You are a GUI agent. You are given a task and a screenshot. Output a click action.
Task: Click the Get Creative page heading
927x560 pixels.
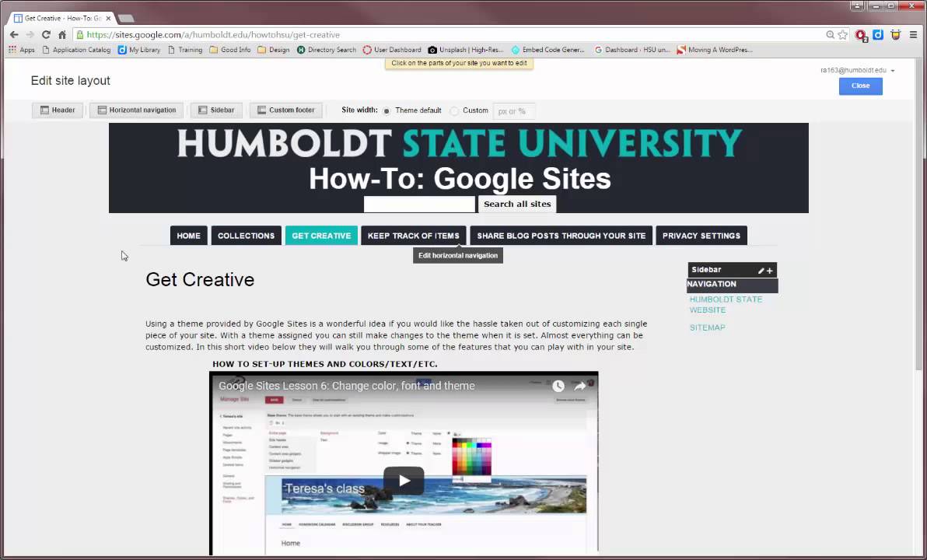coord(200,280)
